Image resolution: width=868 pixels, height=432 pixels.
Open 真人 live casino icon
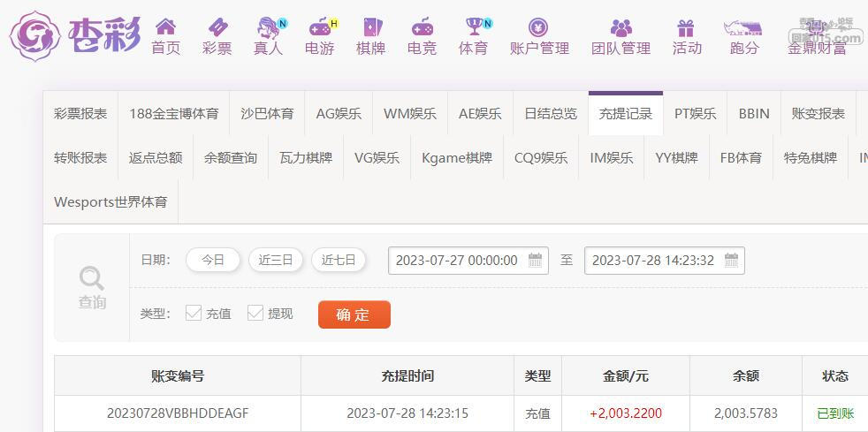[x=270, y=27]
